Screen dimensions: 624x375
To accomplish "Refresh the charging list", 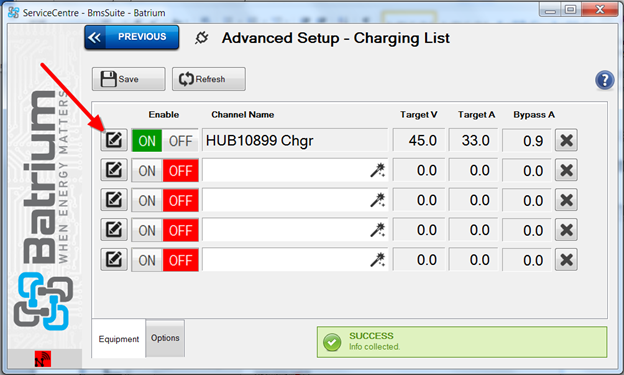I will point(209,79).
